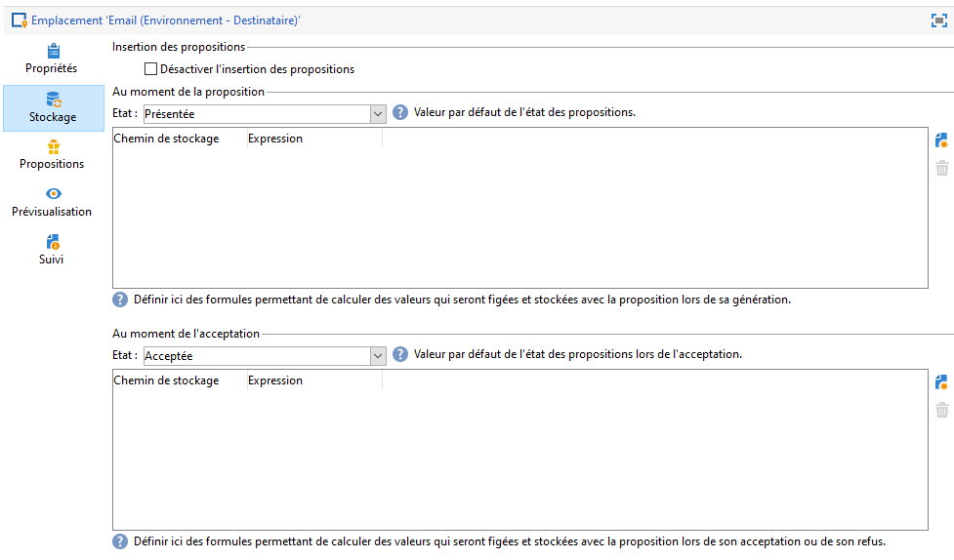The width and height of the screenshot is (954, 560).
Task: Delete entry from acceptation storage list
Action: [x=942, y=410]
